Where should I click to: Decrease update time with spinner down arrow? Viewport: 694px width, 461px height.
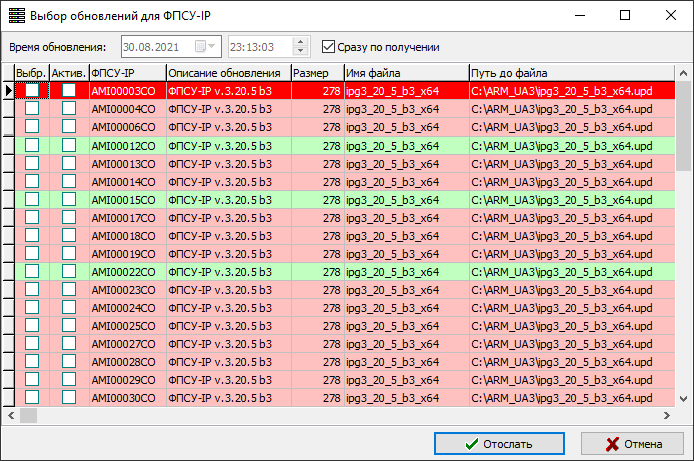pos(300,52)
